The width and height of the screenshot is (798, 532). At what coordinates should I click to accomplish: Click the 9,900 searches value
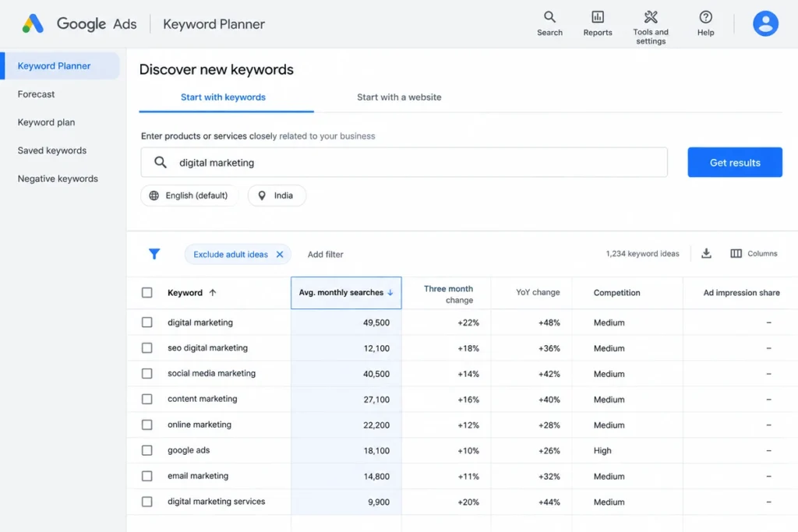379,502
